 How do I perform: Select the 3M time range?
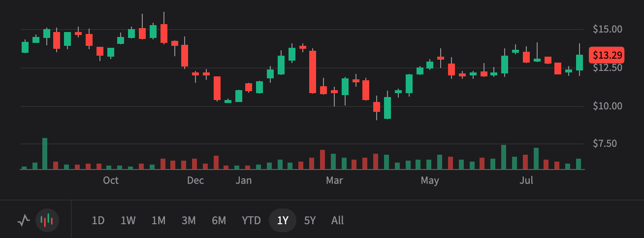(x=189, y=220)
